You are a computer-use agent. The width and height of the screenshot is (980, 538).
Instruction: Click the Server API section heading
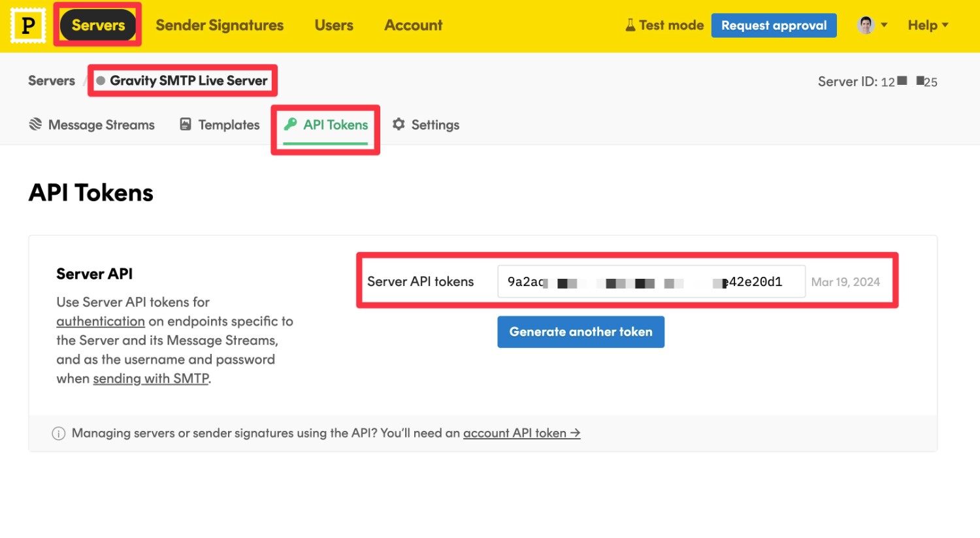pyautogui.click(x=95, y=274)
